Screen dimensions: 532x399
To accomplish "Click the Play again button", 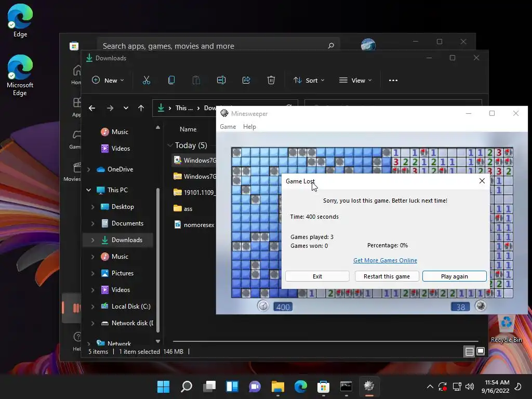I will pyautogui.click(x=454, y=276).
